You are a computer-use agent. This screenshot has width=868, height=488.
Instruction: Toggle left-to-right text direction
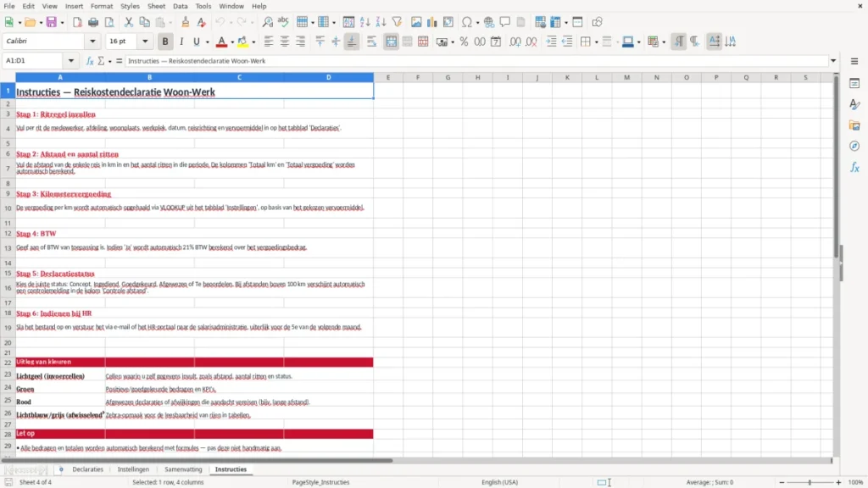(x=679, y=42)
